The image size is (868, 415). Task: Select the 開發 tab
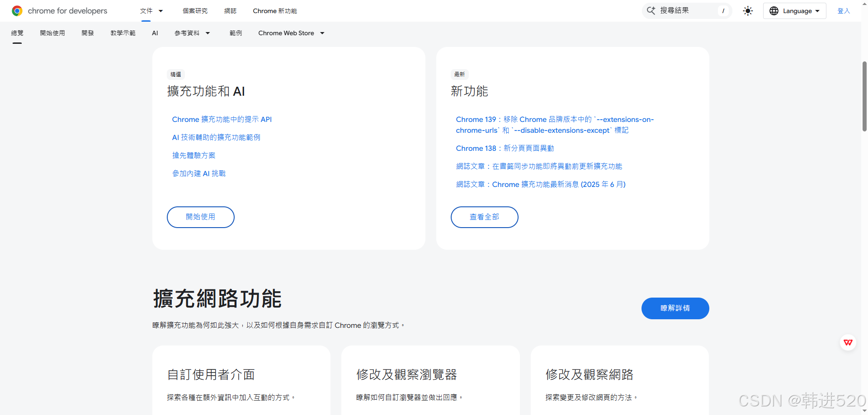tap(88, 33)
